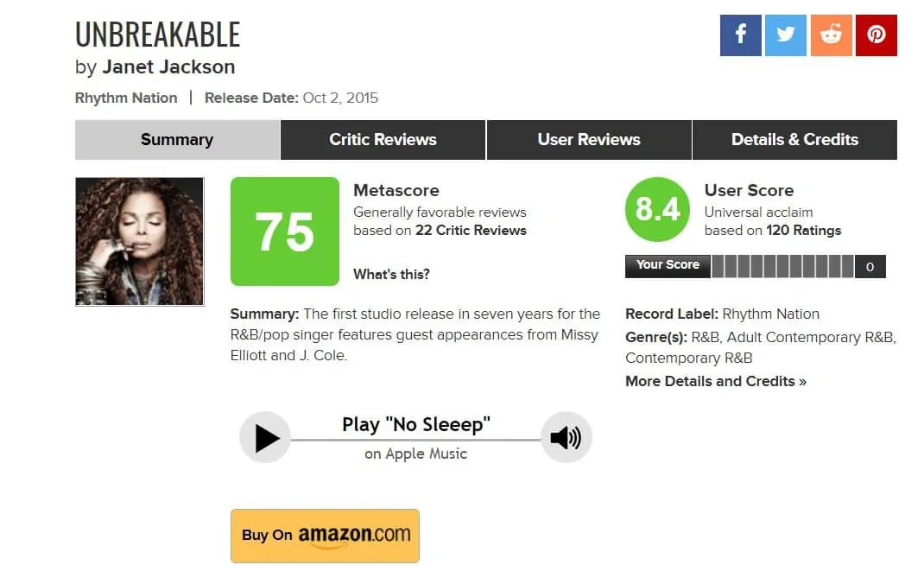The width and height of the screenshot is (924, 584).
Task: Toggle the speaker volume icon
Action: click(566, 438)
